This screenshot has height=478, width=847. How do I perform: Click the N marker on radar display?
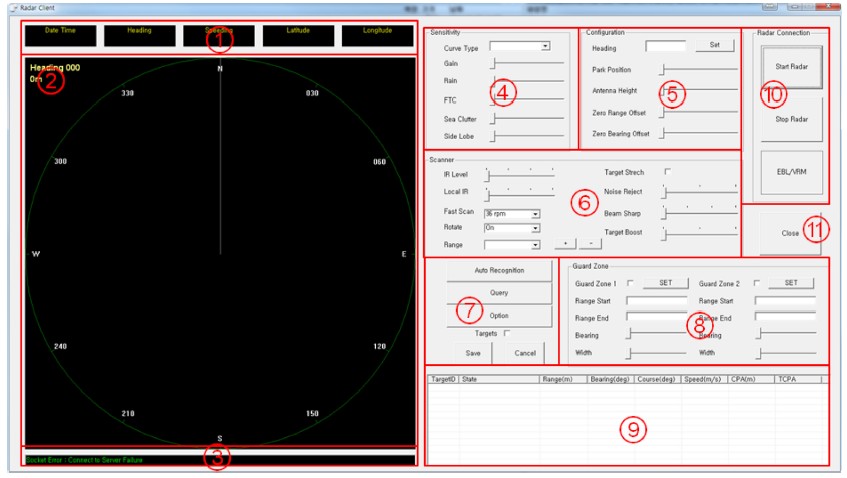220,69
